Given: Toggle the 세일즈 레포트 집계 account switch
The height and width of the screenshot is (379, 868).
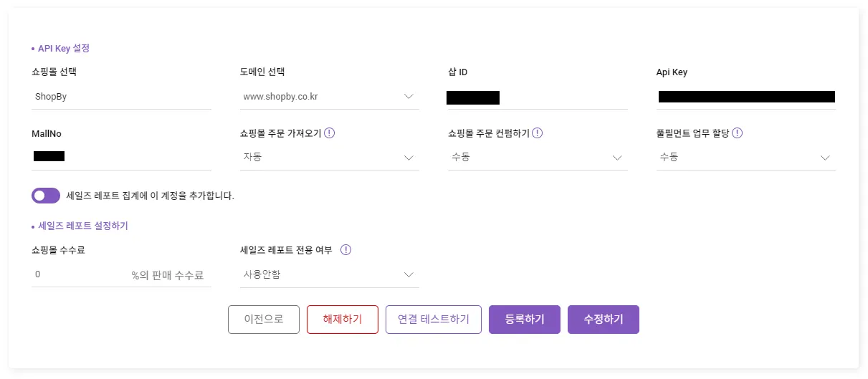Looking at the screenshot, I should [46, 195].
